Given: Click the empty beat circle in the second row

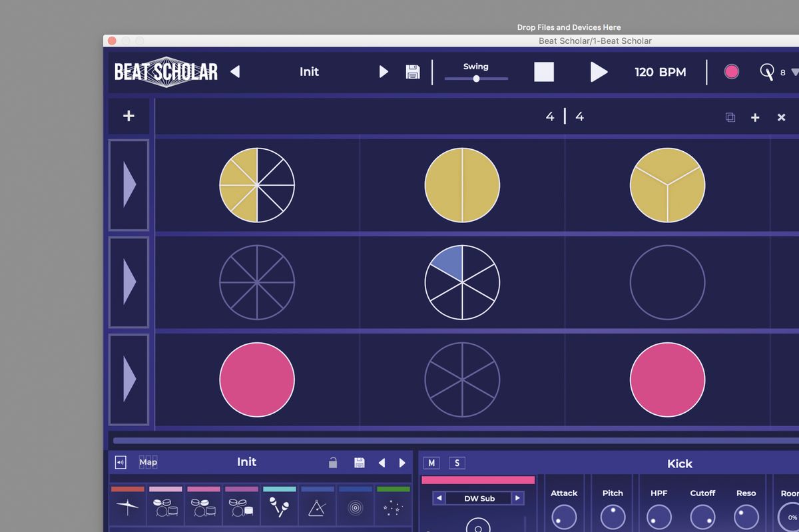Looking at the screenshot, I should [x=668, y=282].
